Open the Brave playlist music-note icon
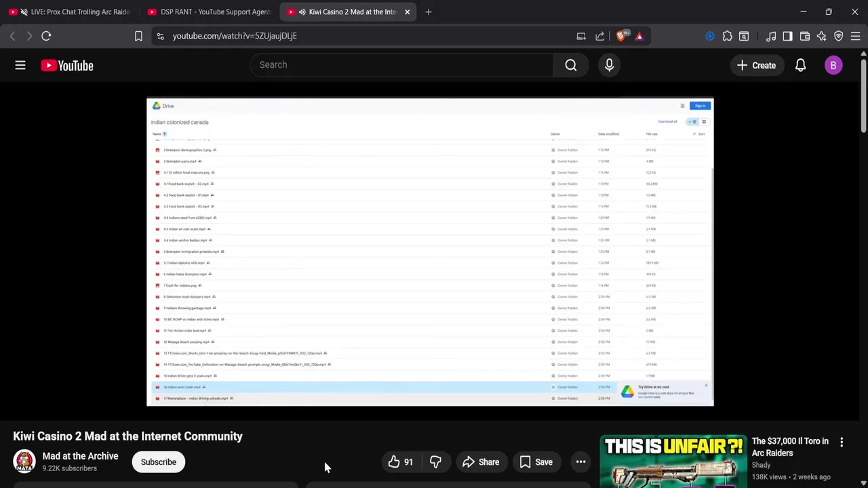This screenshot has height=488, width=868. [771, 36]
